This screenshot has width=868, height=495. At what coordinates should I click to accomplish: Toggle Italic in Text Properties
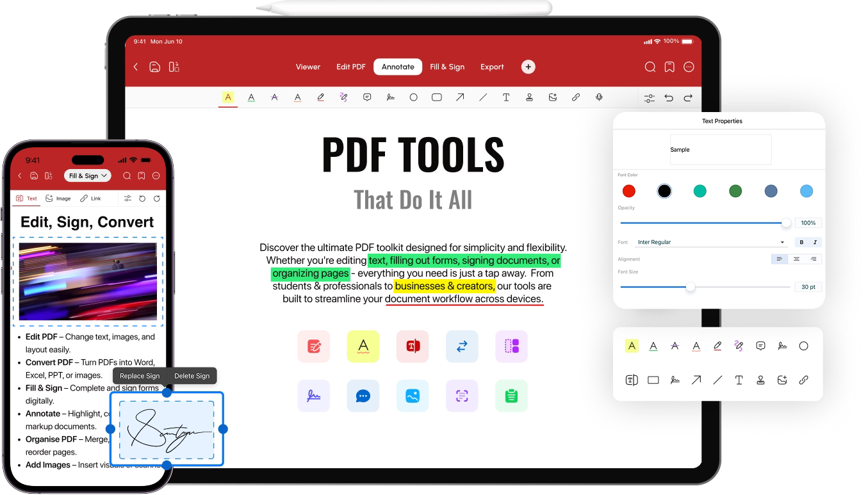coord(814,242)
